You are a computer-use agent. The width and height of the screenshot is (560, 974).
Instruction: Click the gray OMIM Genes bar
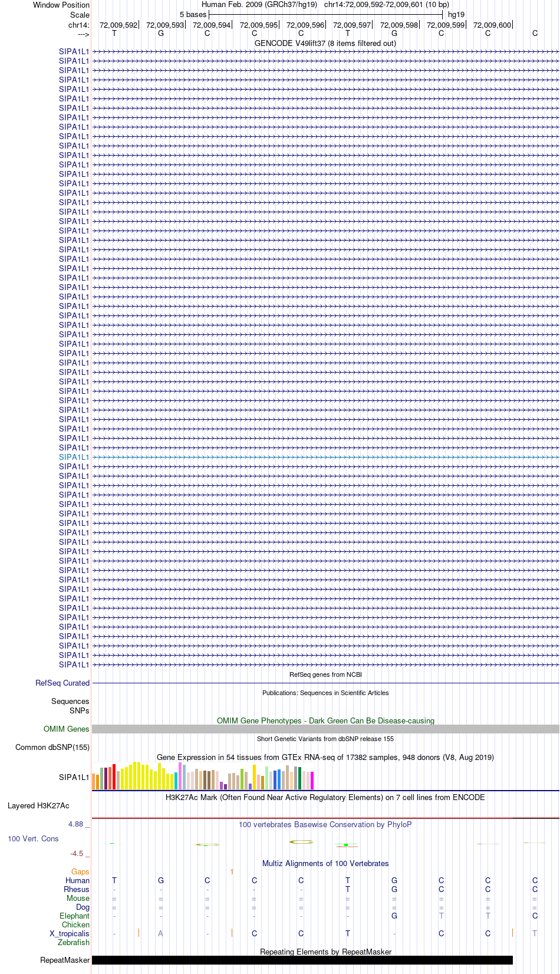tap(325, 729)
